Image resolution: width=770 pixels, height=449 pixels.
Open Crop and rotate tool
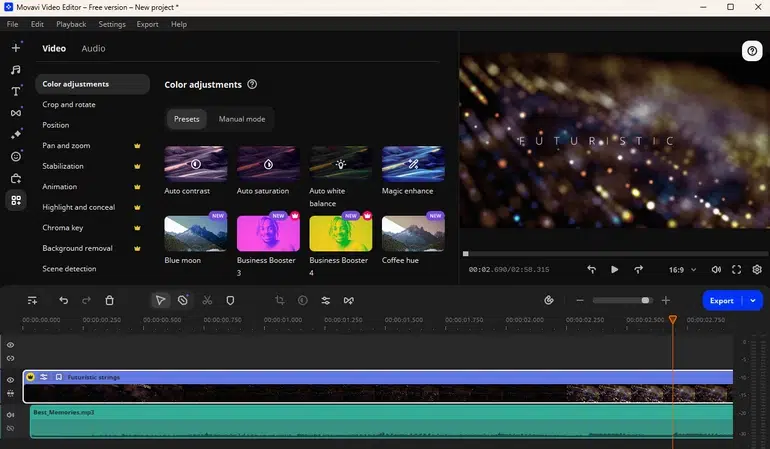pyautogui.click(x=69, y=104)
